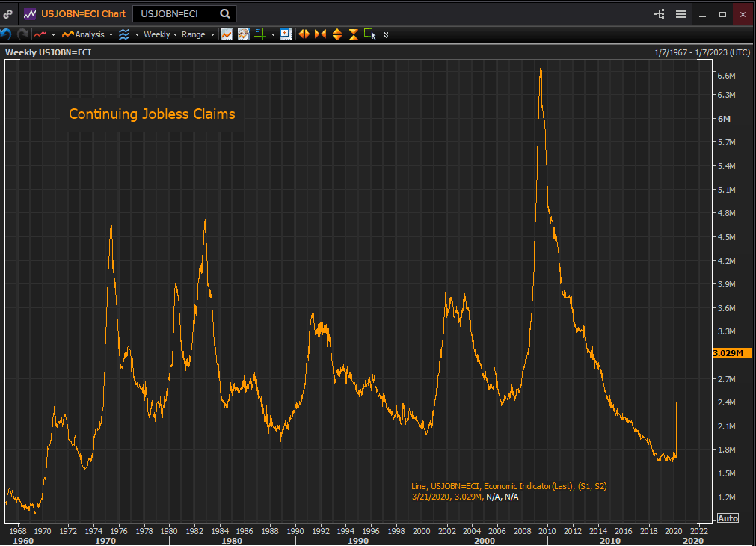Click horizontal expand arrows icon
This screenshot has height=546, width=756.
(x=304, y=34)
